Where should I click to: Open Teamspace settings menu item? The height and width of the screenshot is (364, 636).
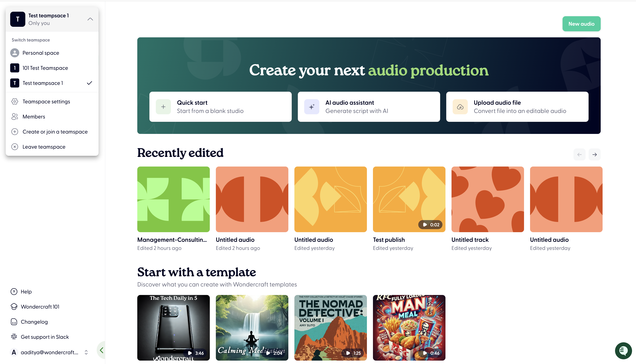click(x=46, y=101)
